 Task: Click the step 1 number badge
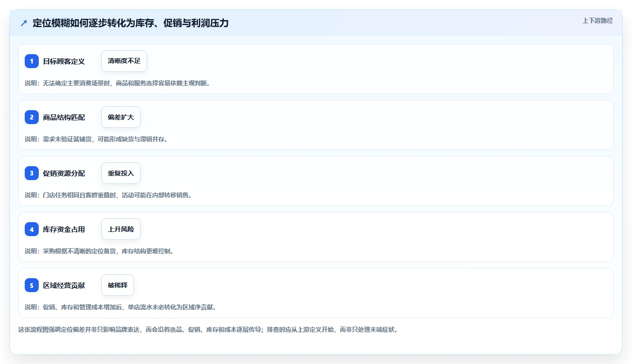click(32, 61)
